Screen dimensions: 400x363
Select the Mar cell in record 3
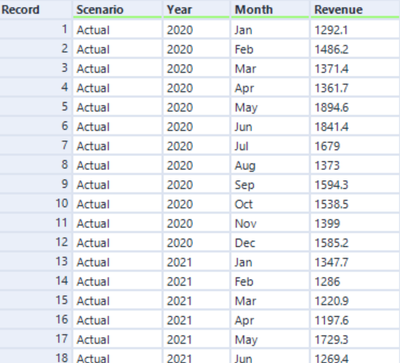[x=270, y=69]
